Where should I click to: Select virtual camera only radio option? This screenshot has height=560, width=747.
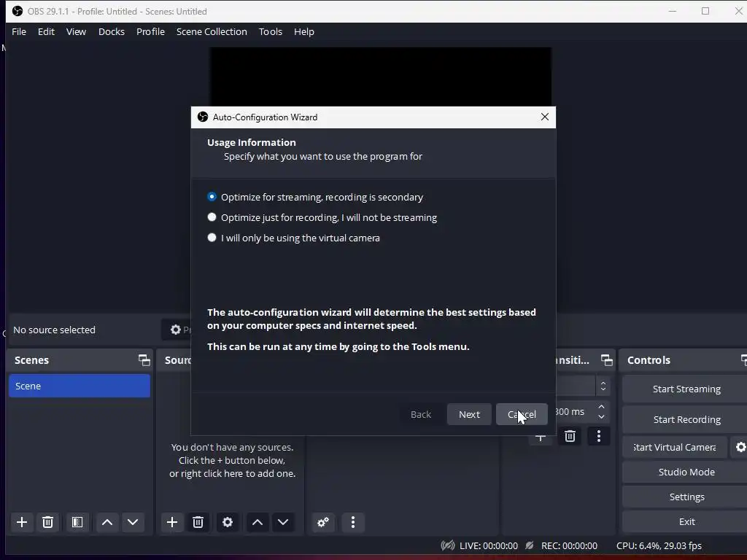212,238
